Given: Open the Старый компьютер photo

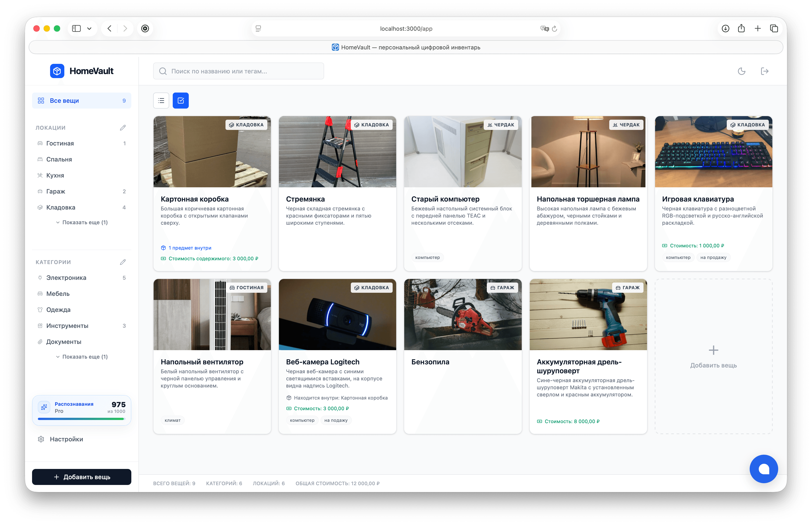Looking at the screenshot, I should coord(463,152).
